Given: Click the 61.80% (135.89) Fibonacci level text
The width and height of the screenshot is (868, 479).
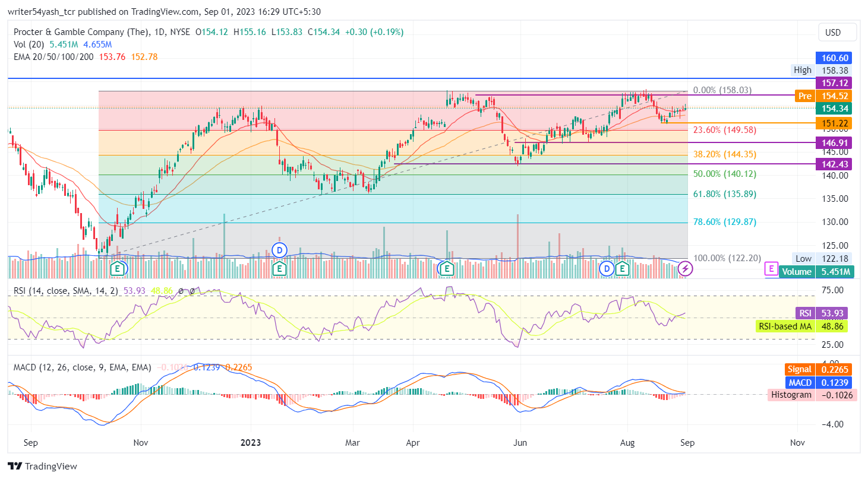Looking at the screenshot, I should 725,194.
